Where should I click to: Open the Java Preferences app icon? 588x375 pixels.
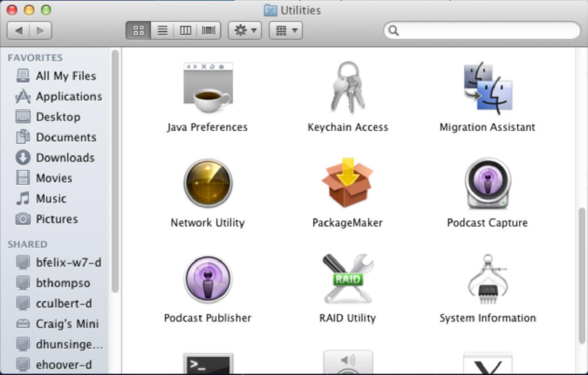(208, 88)
